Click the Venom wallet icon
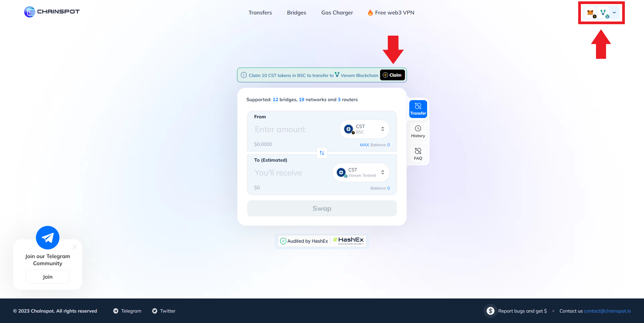The width and height of the screenshot is (644, 323). coord(604,13)
